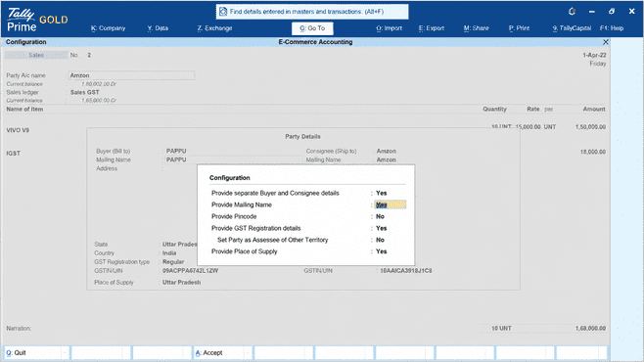The width and height of the screenshot is (644, 362).
Task: Toggle Set Party as Assessee of Other Territory
Action: pyautogui.click(x=380, y=240)
